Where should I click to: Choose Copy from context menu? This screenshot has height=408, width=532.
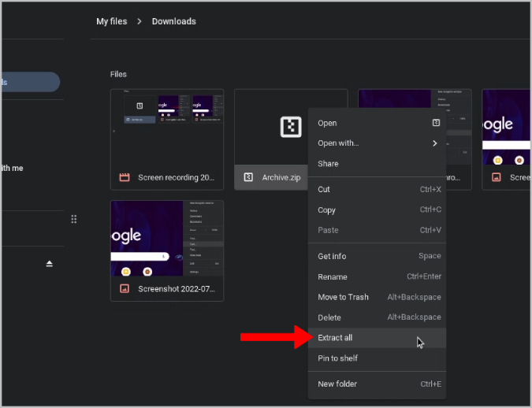[377, 210]
